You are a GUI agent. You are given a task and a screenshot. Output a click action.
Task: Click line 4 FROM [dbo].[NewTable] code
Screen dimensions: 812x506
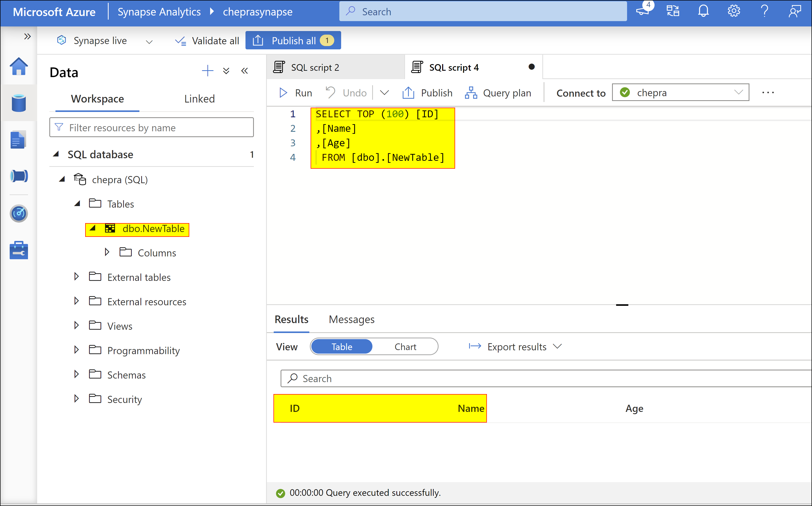[383, 157]
